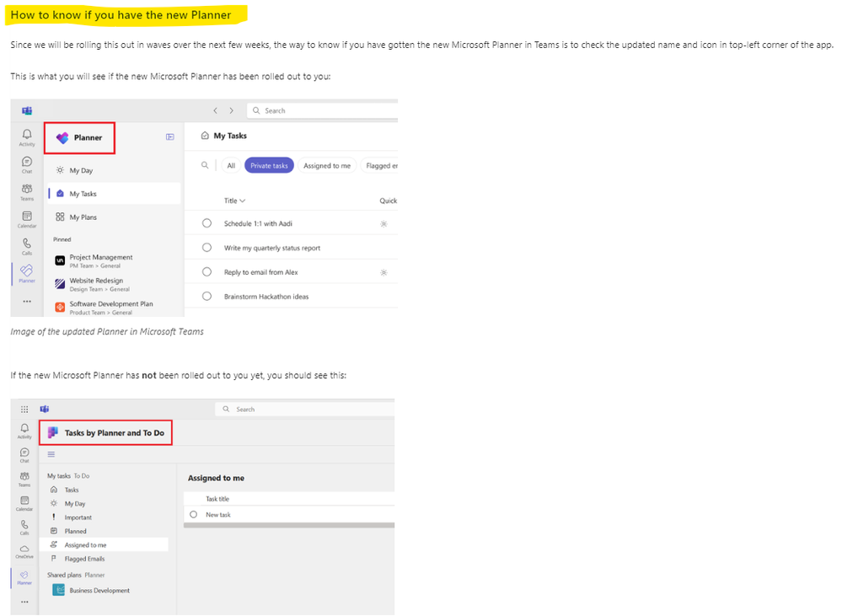This screenshot has height=616, width=842.
Task: Toggle the side panel icon beside the Planner header
Action: click(x=169, y=137)
